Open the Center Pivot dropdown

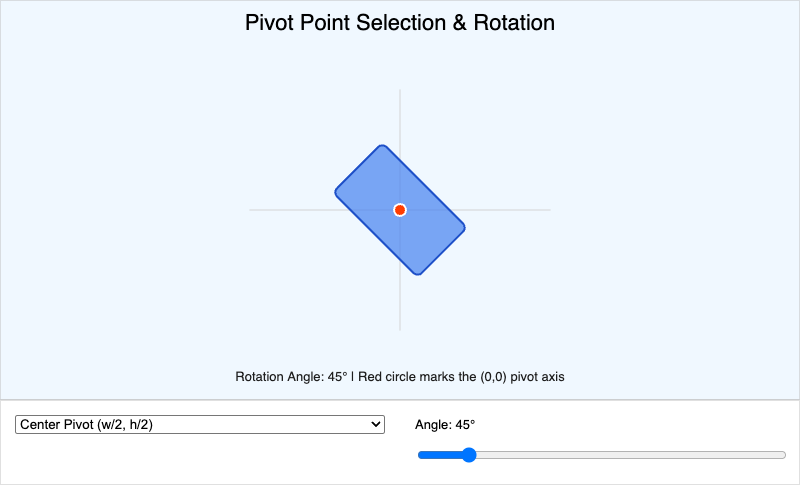point(200,424)
